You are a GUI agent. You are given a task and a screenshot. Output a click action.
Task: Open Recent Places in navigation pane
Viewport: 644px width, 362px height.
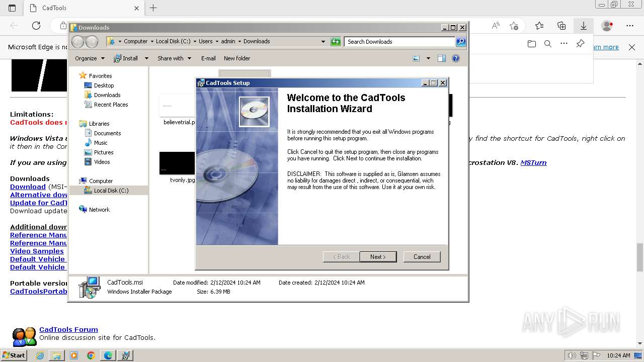(111, 105)
